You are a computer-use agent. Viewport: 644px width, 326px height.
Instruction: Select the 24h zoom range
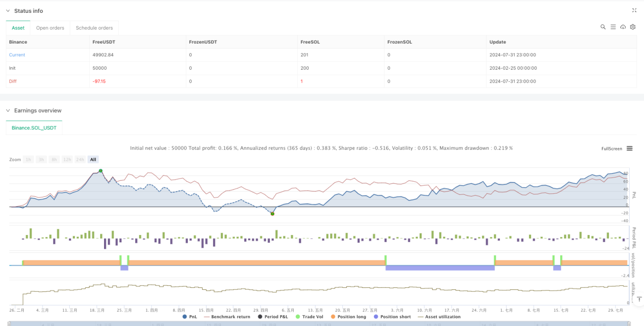[79, 159]
